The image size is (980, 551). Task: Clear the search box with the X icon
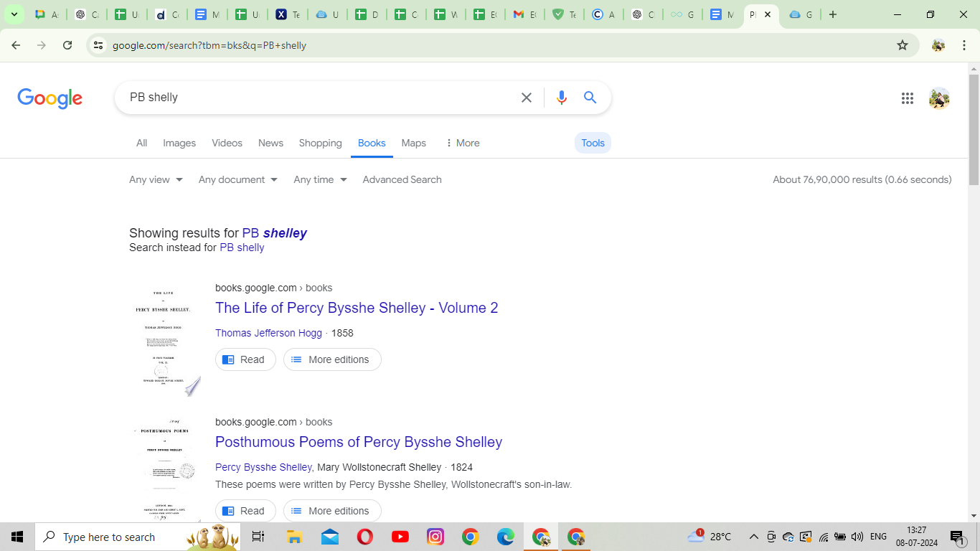[x=527, y=98]
